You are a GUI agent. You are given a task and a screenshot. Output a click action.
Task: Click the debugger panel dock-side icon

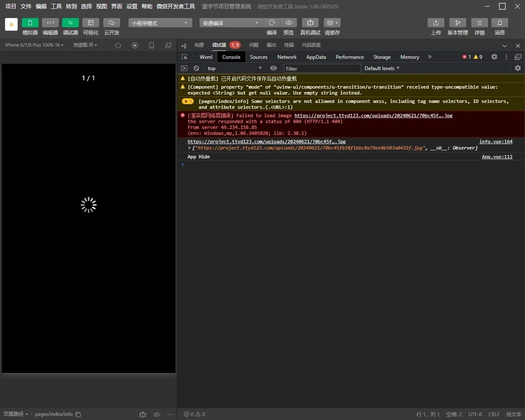(x=184, y=45)
